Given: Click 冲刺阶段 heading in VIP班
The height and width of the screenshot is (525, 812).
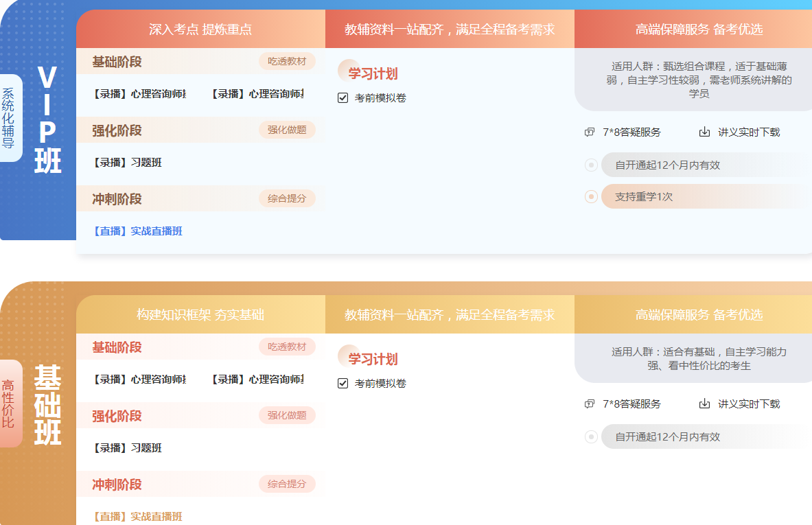Looking at the screenshot, I should click(x=117, y=199).
